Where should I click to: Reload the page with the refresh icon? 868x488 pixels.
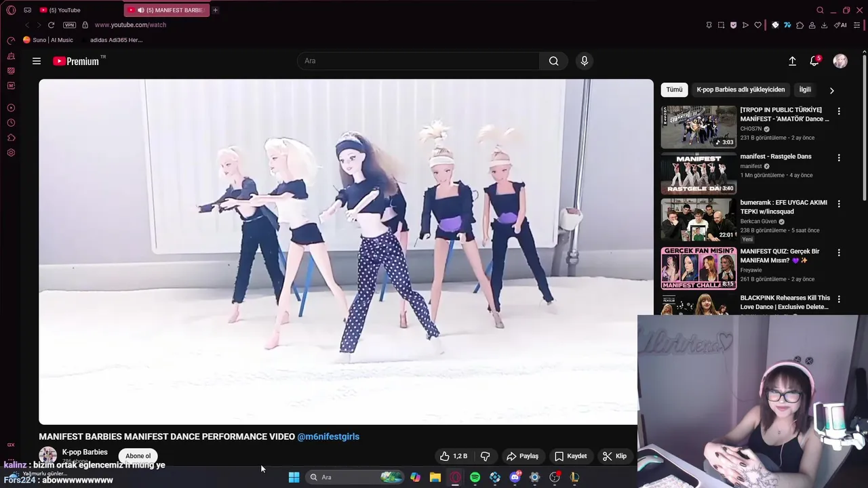click(x=51, y=25)
